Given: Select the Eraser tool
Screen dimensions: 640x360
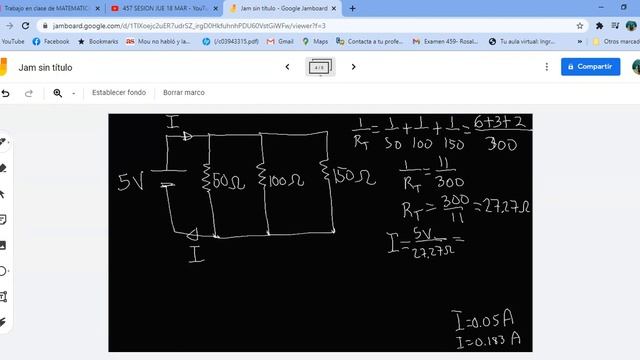Looking at the screenshot, I should pos(3,168).
